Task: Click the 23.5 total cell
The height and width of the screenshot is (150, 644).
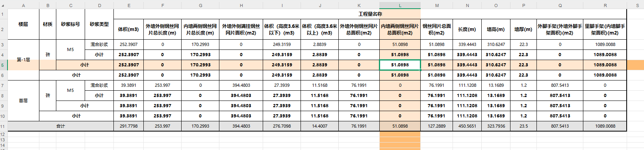Action: pyautogui.click(x=523, y=126)
